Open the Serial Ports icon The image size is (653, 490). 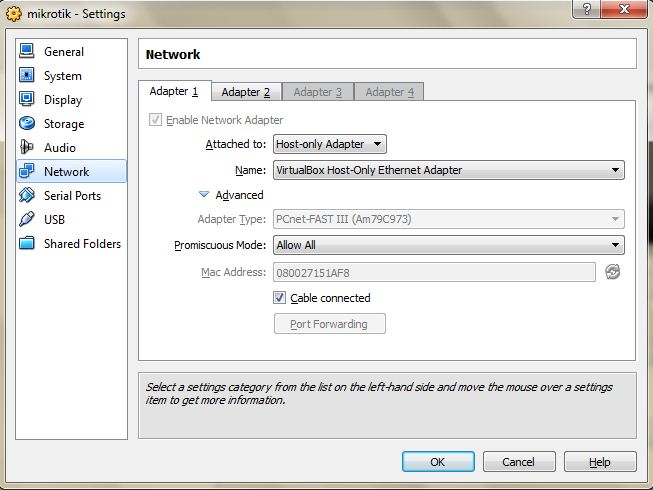tap(27, 195)
